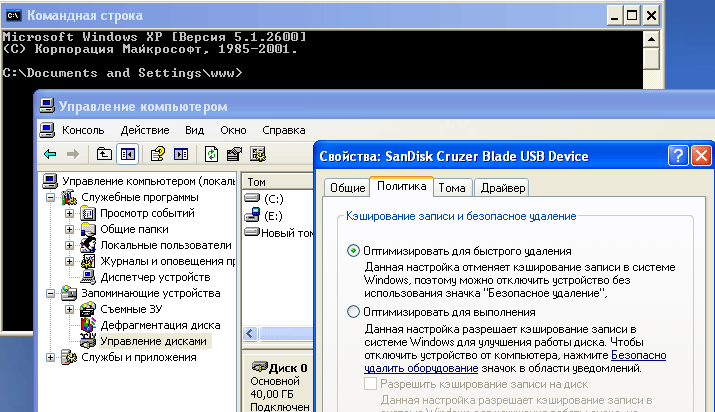The height and width of the screenshot is (412, 715).
Task: Switch to the Политика tab
Action: 401,186
